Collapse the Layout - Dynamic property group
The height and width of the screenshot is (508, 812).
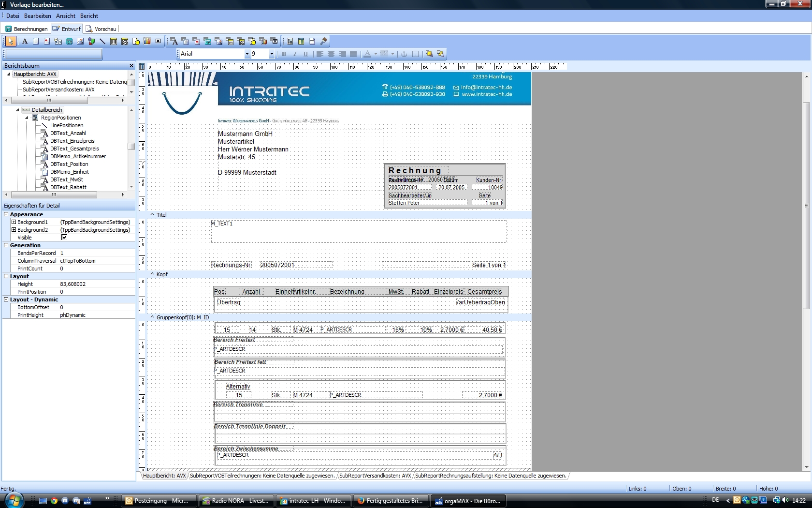click(x=6, y=299)
